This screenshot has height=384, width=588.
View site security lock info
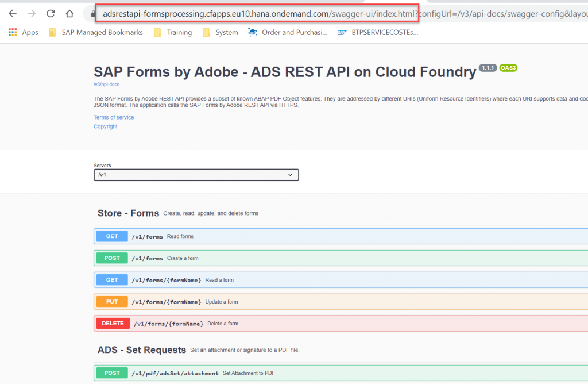93,14
